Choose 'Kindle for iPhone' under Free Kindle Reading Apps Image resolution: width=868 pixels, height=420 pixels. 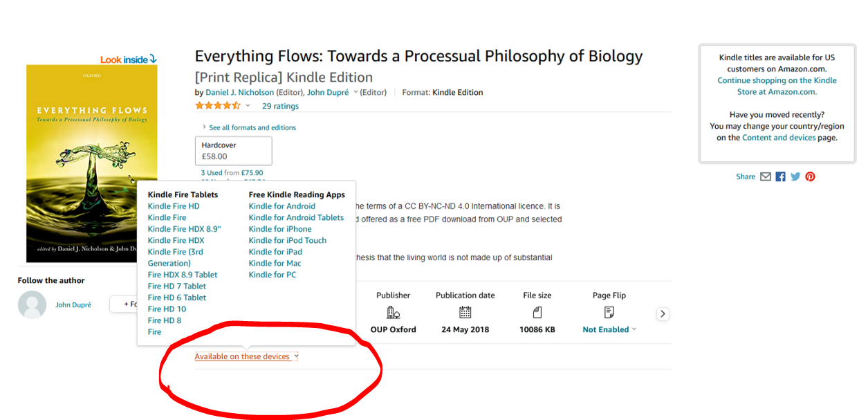(x=280, y=228)
